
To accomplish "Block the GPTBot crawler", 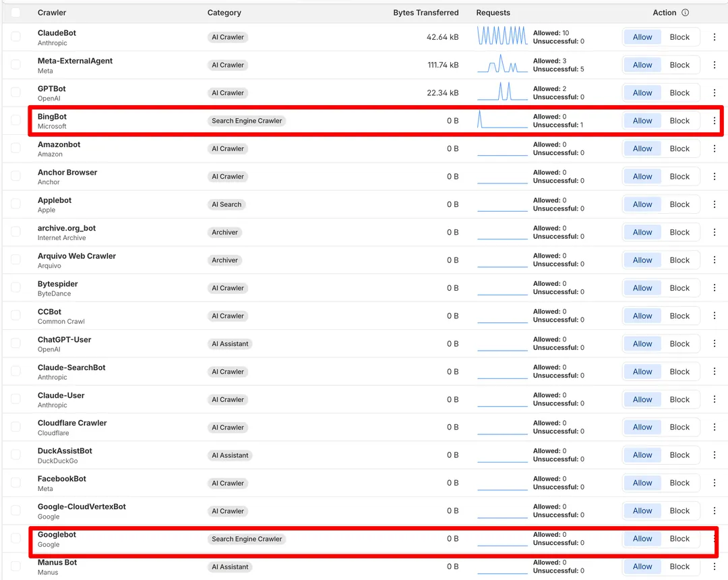I will click(x=679, y=93).
